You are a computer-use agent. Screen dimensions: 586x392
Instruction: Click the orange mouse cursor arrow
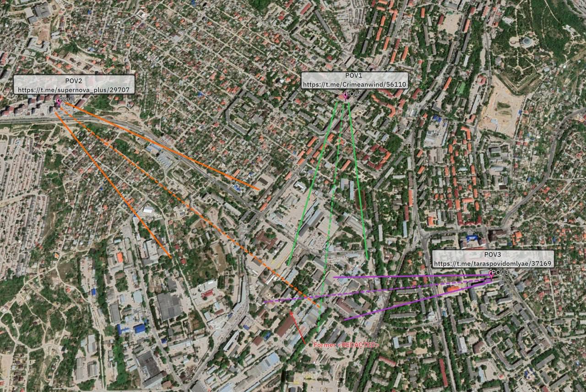[57, 255]
